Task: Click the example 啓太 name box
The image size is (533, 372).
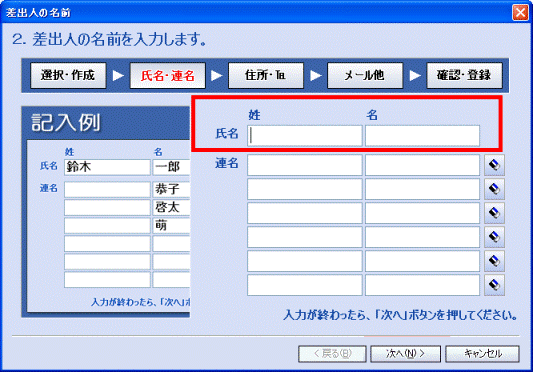Action: (x=171, y=207)
